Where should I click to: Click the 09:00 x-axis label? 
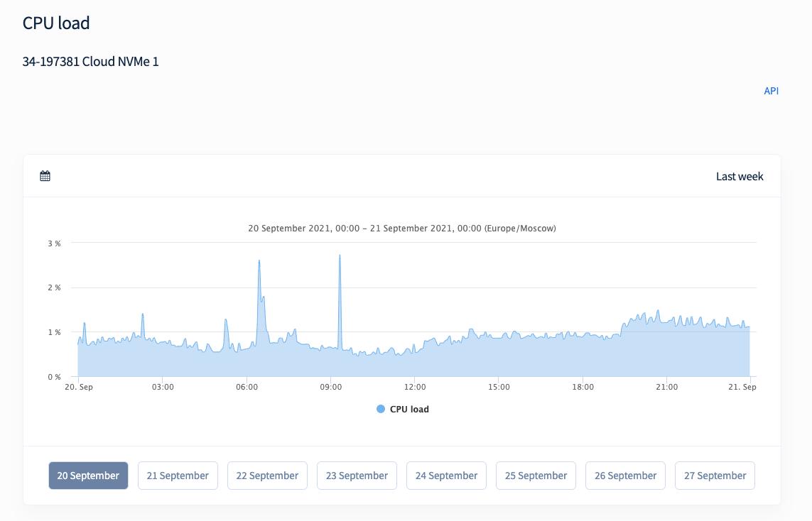click(x=331, y=387)
